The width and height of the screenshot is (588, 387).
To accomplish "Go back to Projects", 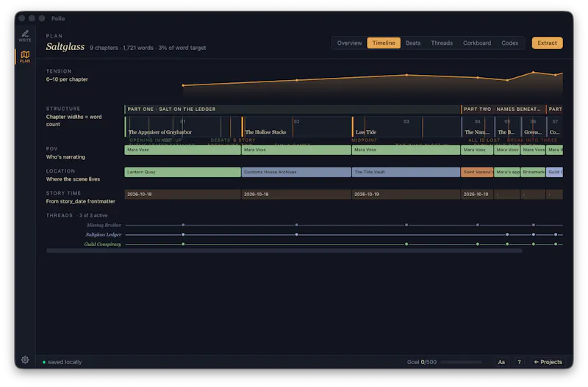I will [x=548, y=362].
